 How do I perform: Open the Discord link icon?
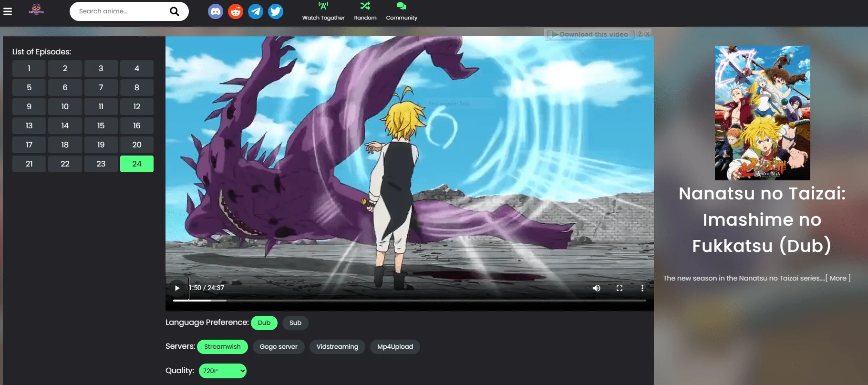216,11
